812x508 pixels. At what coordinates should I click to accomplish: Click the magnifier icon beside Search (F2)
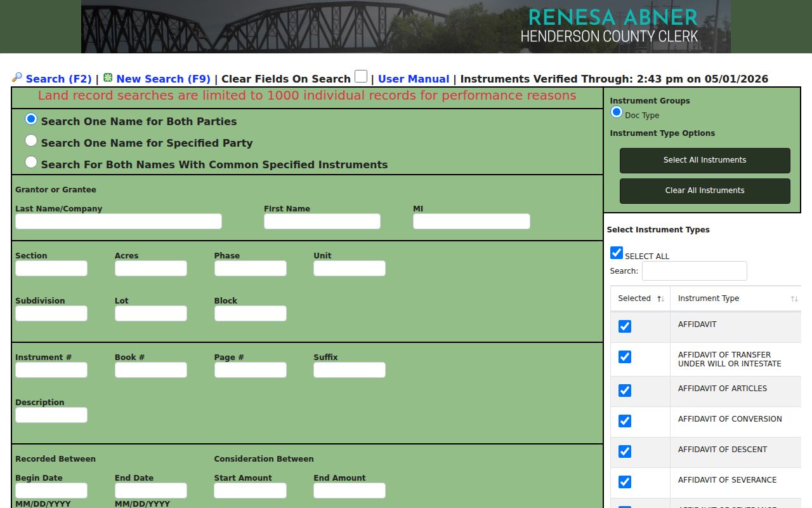[x=17, y=77]
